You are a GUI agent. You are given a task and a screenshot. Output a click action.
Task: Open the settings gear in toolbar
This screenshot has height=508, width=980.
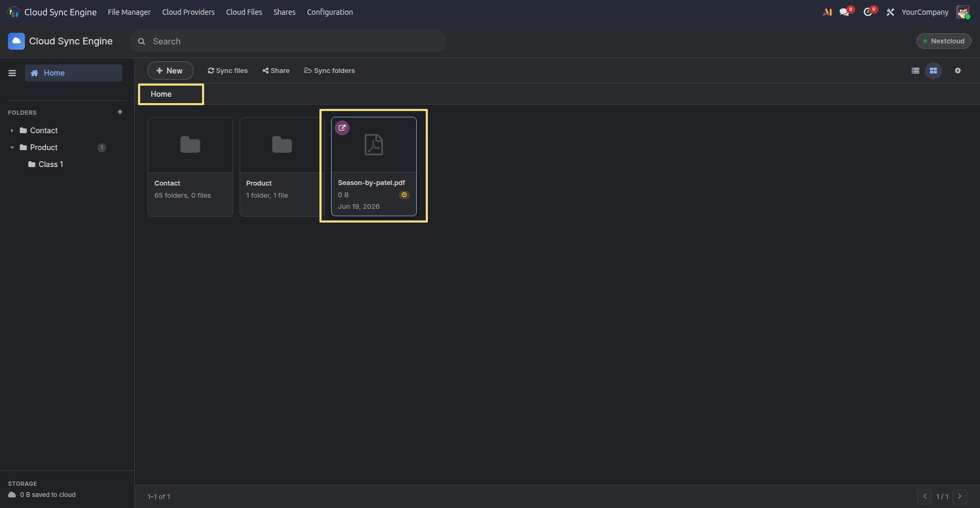click(958, 71)
